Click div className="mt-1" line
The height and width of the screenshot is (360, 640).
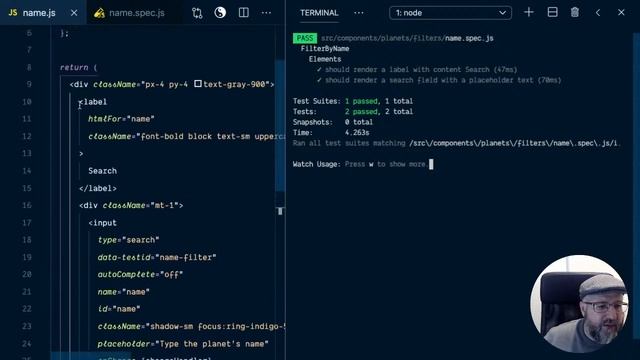point(131,205)
